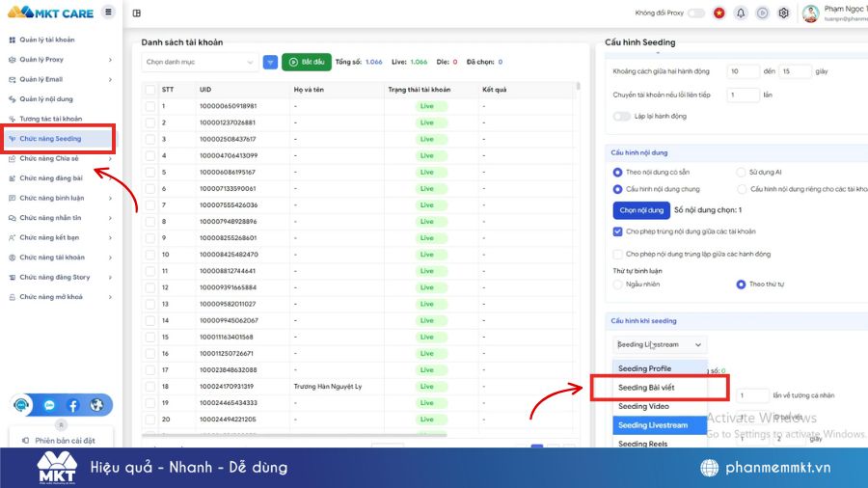Uncheck Cho phép trùng nội dung giữa các tài khoản
This screenshot has height=488, width=868.
(618, 231)
